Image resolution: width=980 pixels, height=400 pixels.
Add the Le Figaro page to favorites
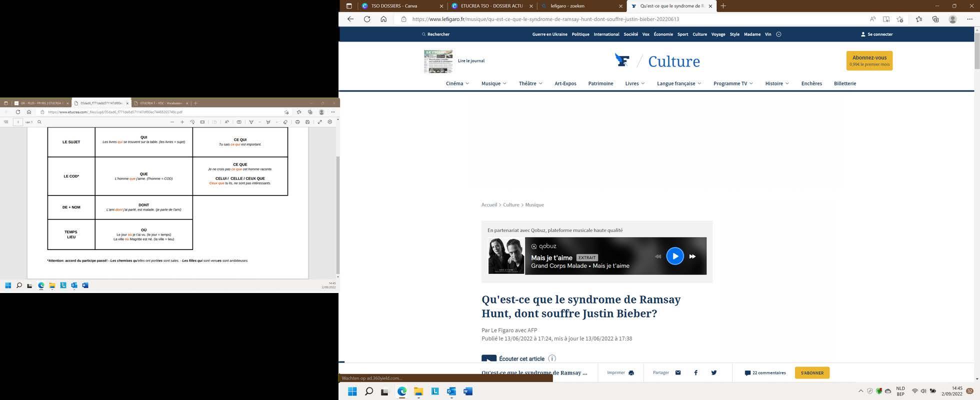[x=900, y=19]
